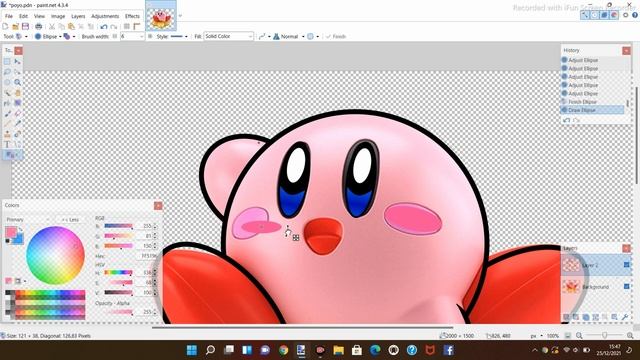Open Layer Properties wrench icon
The height and width of the screenshot is (360, 640).
point(625,317)
